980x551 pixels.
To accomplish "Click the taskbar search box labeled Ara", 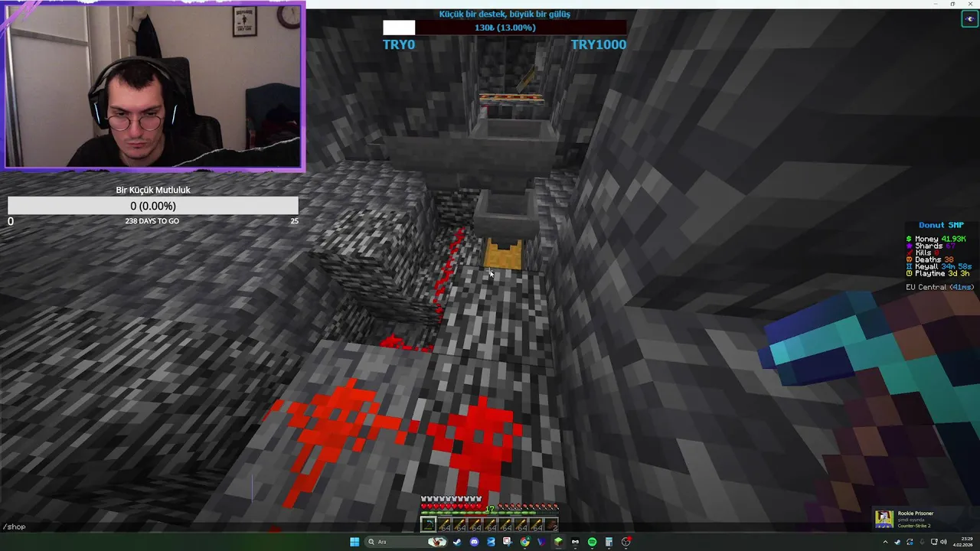I will click(x=407, y=542).
